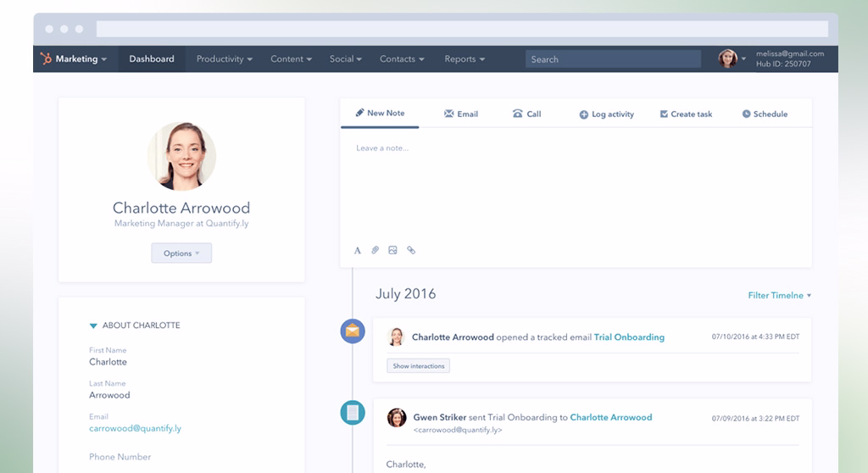Click the Leave a note text area

click(576, 186)
